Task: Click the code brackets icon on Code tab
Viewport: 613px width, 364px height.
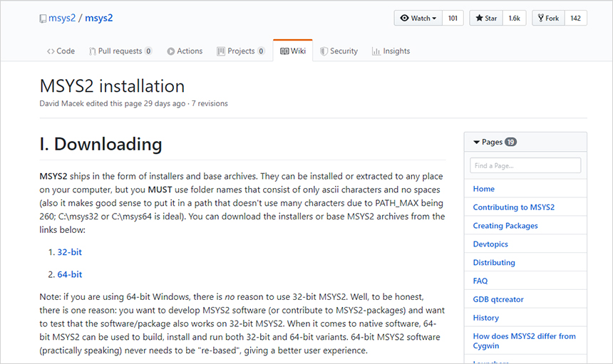Action: [51, 51]
